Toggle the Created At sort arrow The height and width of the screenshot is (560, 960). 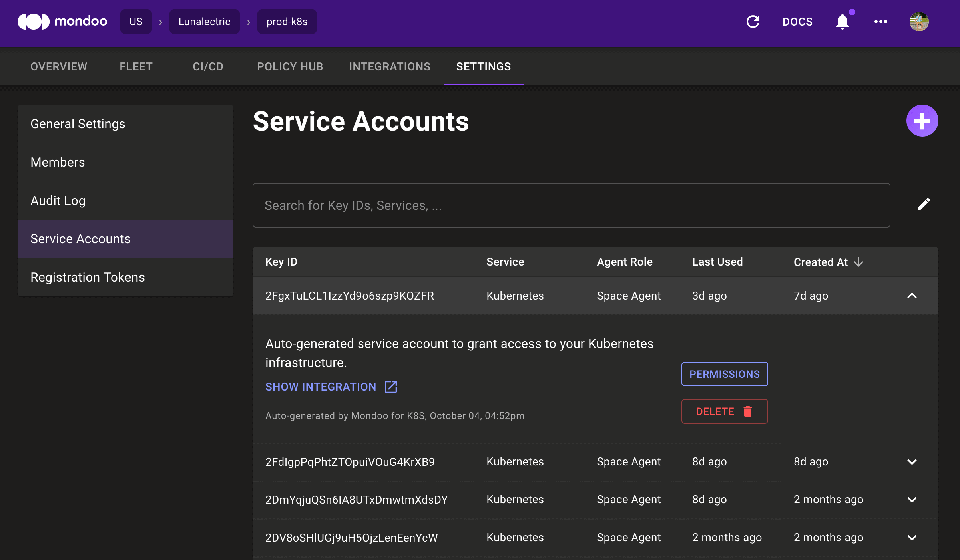point(858,262)
